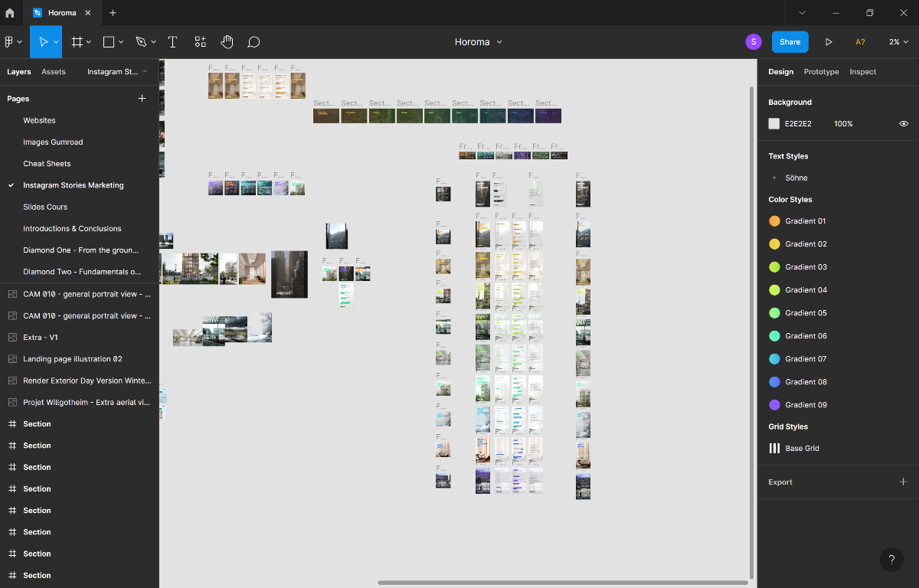Open the Figma home icon
The image size is (919, 588).
tap(9, 13)
